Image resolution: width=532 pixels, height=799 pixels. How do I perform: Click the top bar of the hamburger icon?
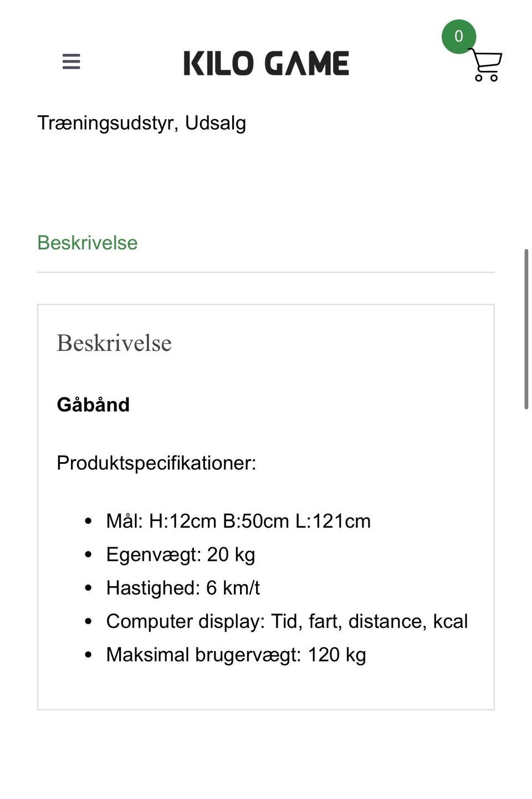pos(71,54)
